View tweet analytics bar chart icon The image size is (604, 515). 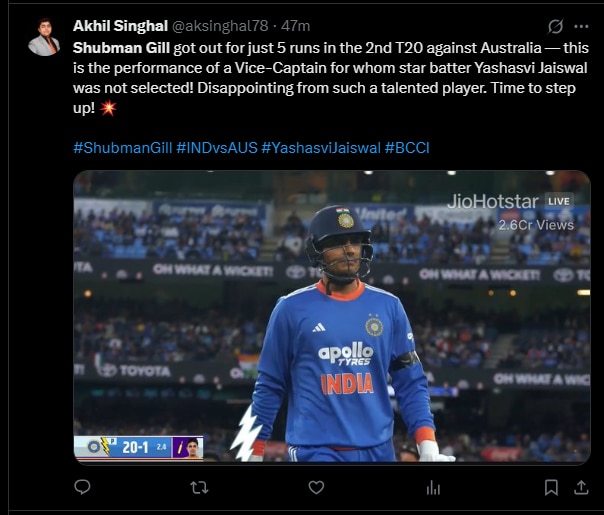coord(433,488)
